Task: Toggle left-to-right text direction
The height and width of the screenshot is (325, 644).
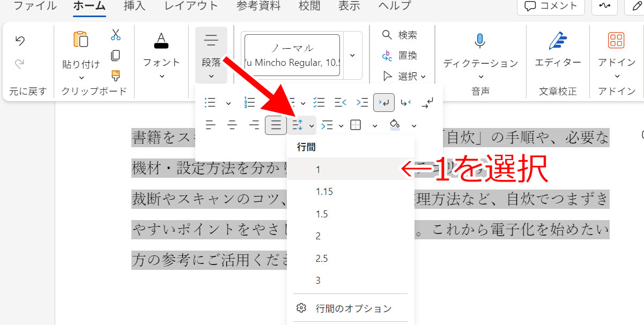Action: tap(384, 102)
